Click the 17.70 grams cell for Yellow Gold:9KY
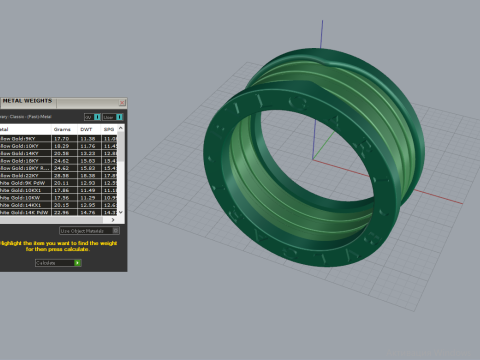The width and height of the screenshot is (480, 360). click(x=64, y=139)
